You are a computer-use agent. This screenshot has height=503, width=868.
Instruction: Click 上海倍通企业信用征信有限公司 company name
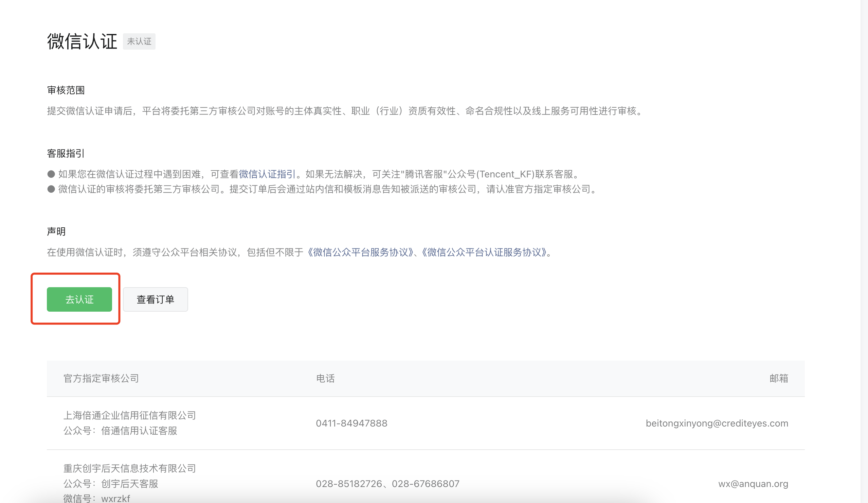(x=129, y=415)
